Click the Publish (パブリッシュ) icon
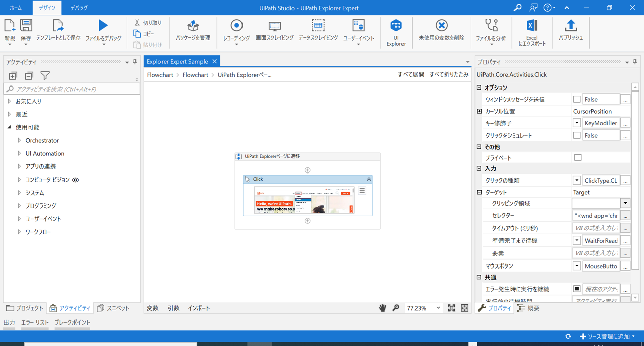 tap(571, 25)
